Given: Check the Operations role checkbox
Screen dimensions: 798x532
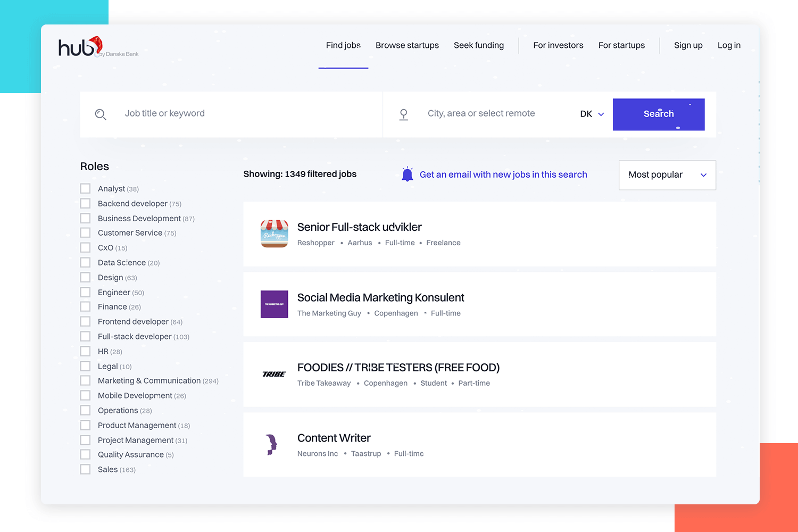Looking at the screenshot, I should [85, 410].
